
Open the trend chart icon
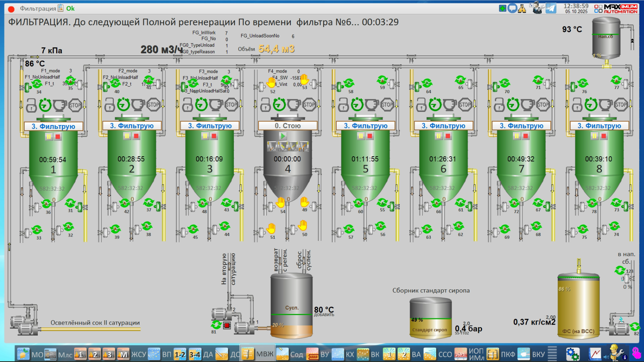pos(595,354)
